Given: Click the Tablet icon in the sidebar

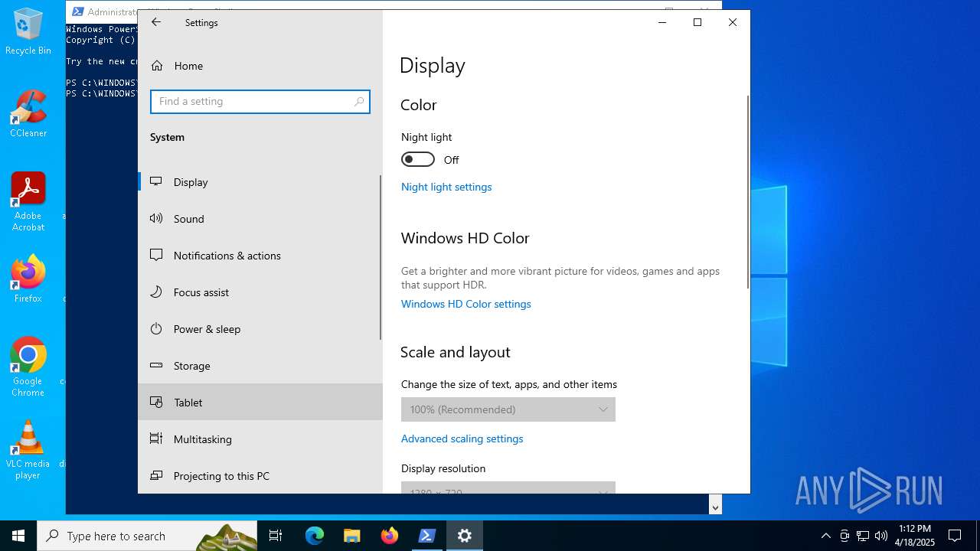Looking at the screenshot, I should coord(156,402).
